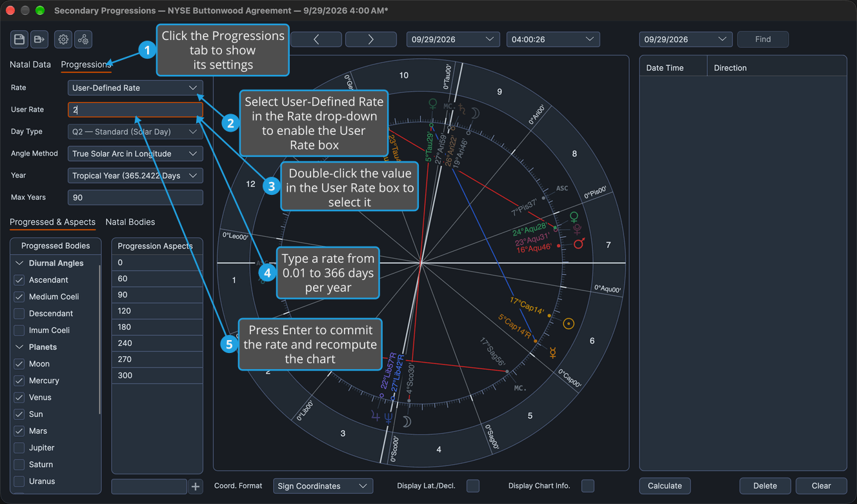Open the Angle Method dropdown

pos(136,154)
